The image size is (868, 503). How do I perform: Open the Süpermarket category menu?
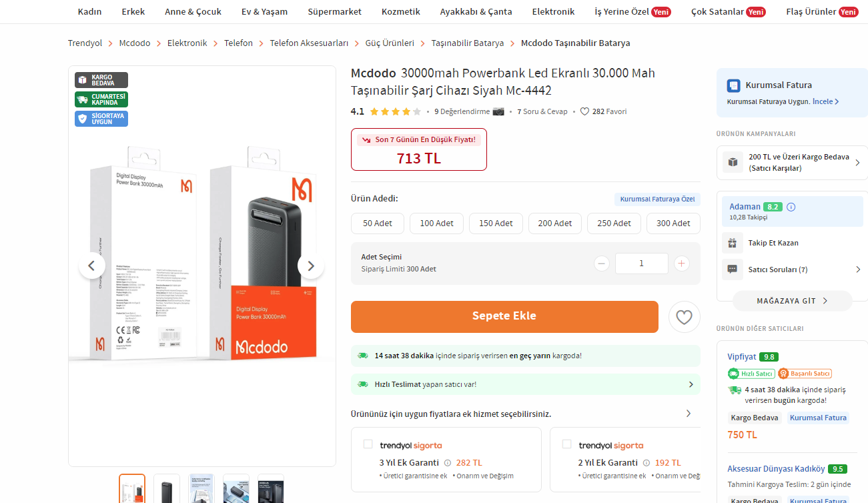pyautogui.click(x=334, y=11)
